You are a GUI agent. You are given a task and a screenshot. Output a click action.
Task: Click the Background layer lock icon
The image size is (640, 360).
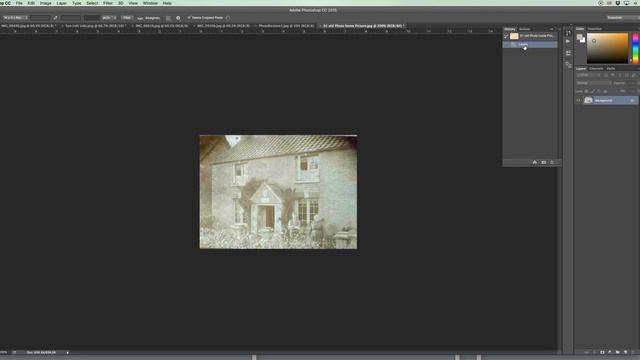(632, 100)
